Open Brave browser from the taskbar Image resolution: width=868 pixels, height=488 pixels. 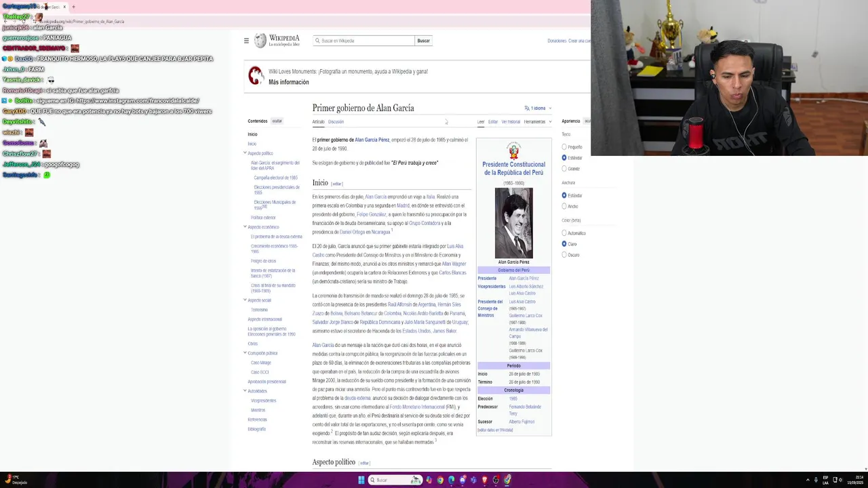pyautogui.click(x=484, y=480)
